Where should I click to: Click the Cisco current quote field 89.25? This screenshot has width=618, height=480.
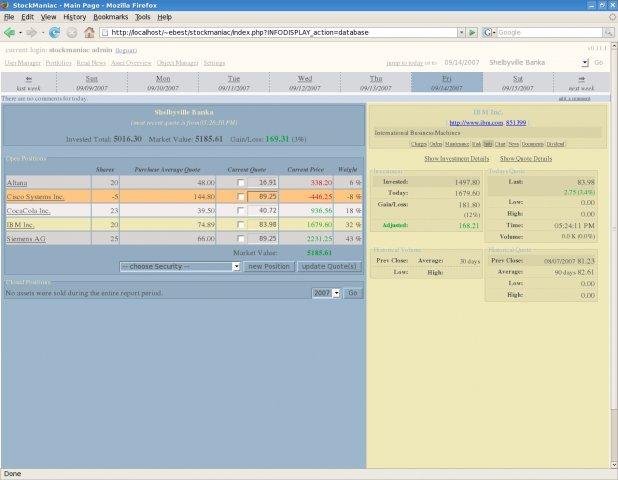tap(262, 196)
